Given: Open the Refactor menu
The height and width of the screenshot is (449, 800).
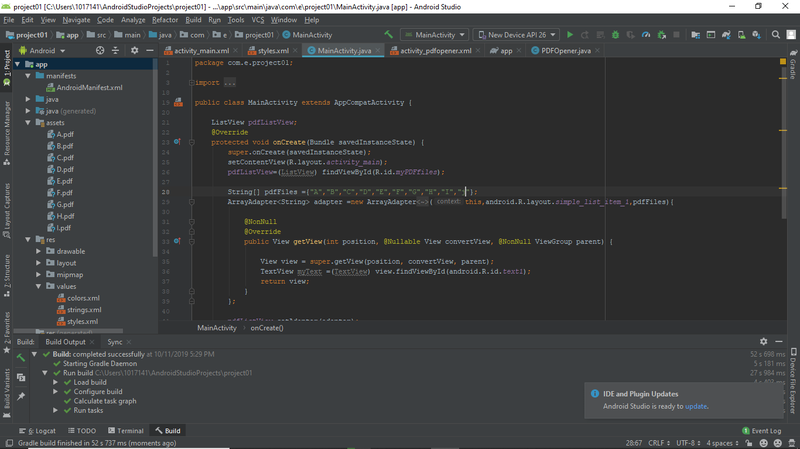Looking at the screenshot, I should (164, 20).
